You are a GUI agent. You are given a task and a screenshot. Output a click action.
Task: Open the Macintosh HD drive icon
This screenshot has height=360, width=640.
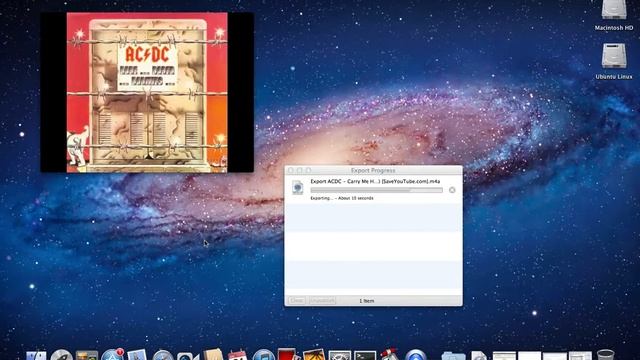613,10
